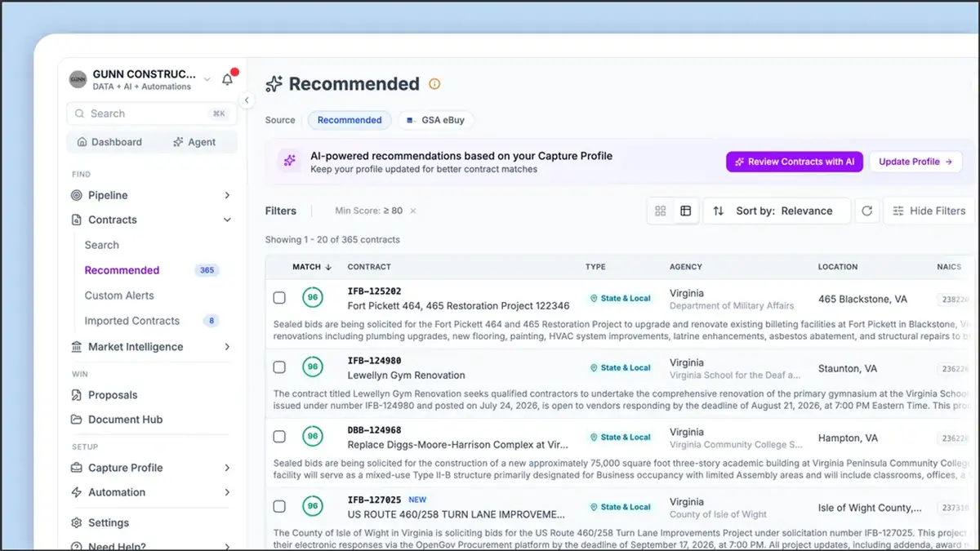Image resolution: width=980 pixels, height=551 pixels.
Task: Collapse the sidebar with the arrow handle
Action: pos(247,100)
